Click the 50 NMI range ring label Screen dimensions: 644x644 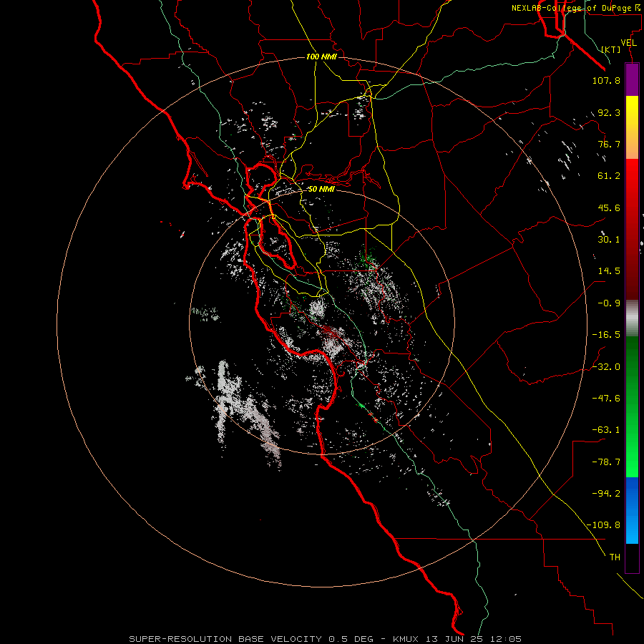pyautogui.click(x=321, y=189)
